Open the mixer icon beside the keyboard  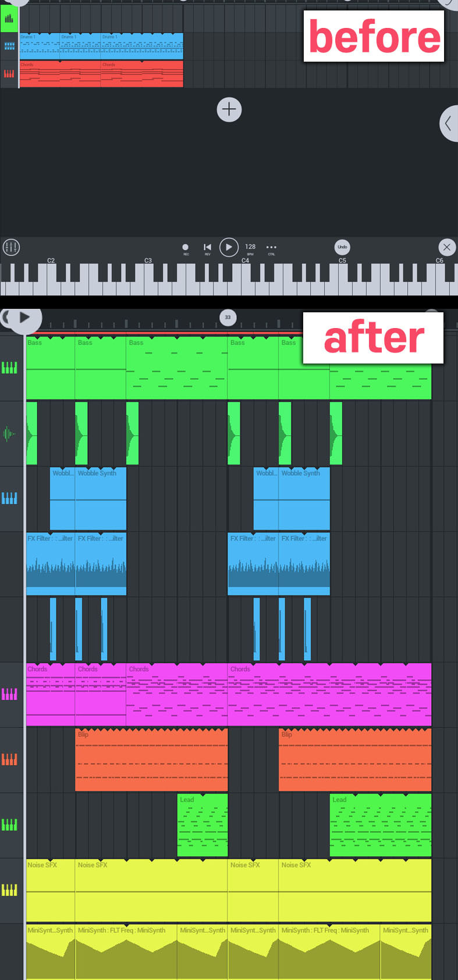coord(11,247)
